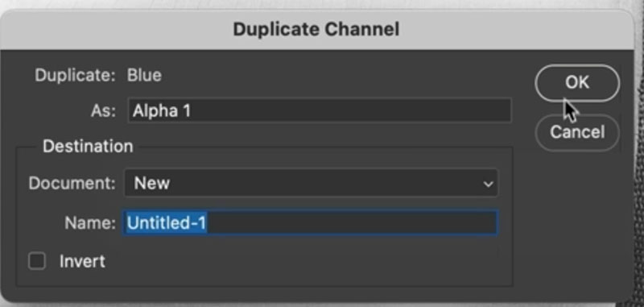Confirm the duplication with the OK button

pyautogui.click(x=577, y=83)
